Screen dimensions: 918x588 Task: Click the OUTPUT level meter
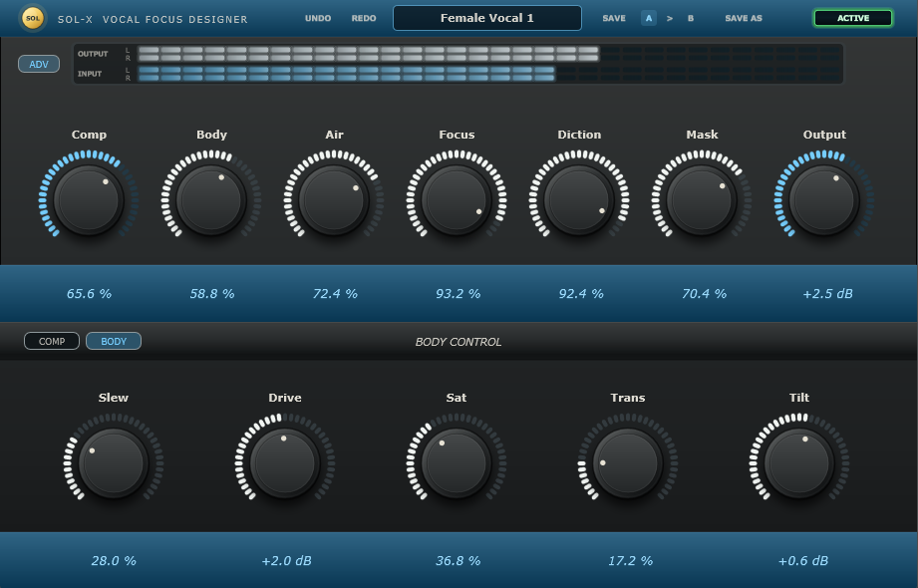(489, 54)
